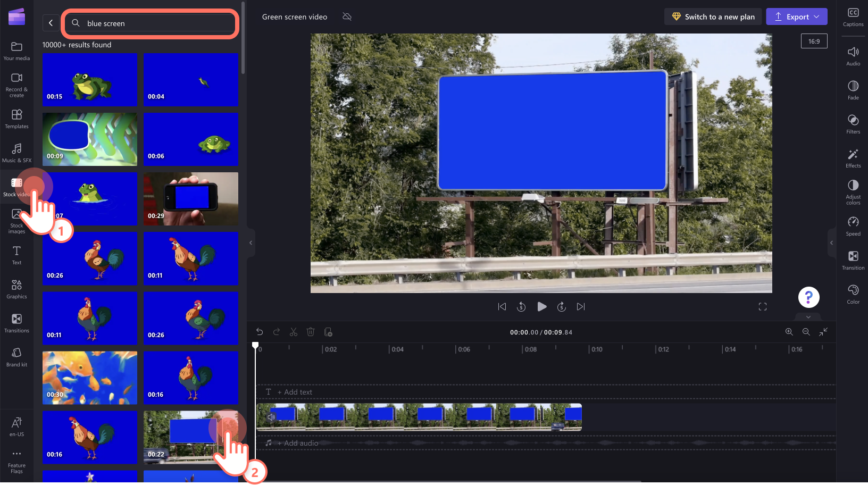Click the Clipchamp logo icon
This screenshot has width=868, height=485.
(x=16, y=16)
